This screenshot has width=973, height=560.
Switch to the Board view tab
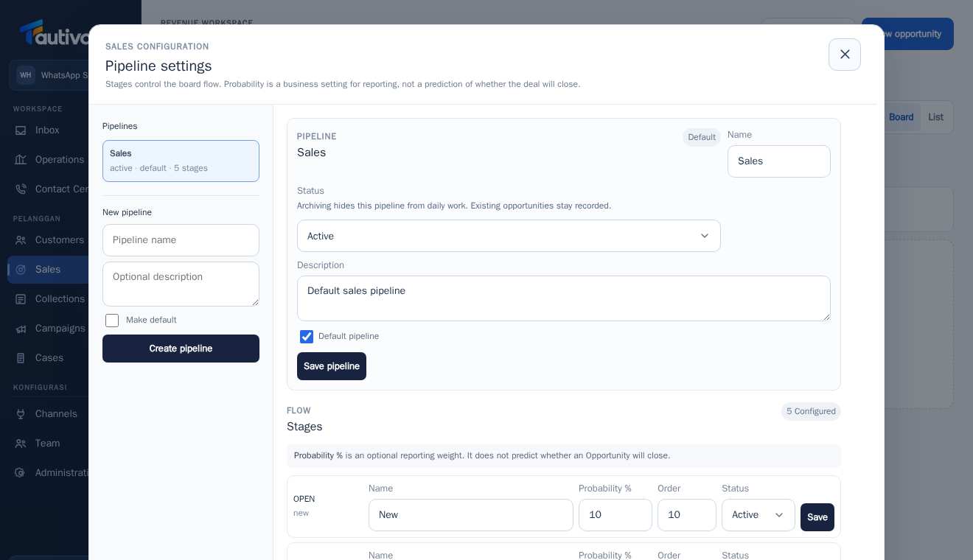tap(901, 117)
